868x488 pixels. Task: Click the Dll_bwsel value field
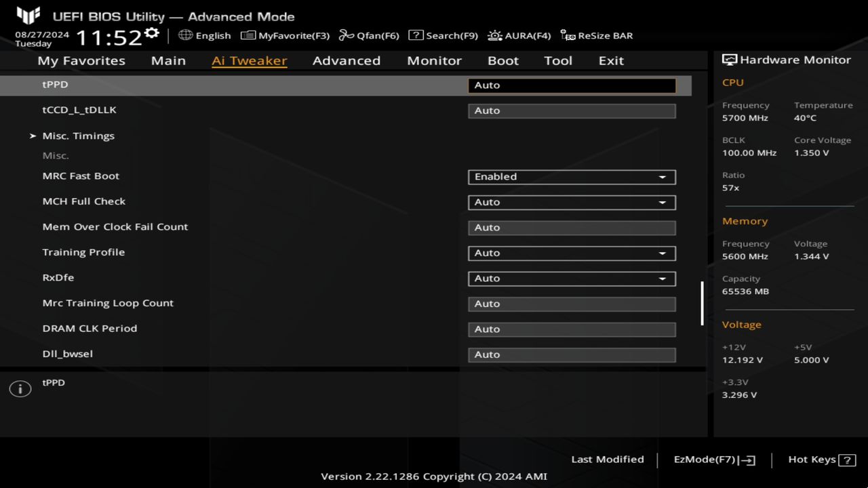click(572, 354)
